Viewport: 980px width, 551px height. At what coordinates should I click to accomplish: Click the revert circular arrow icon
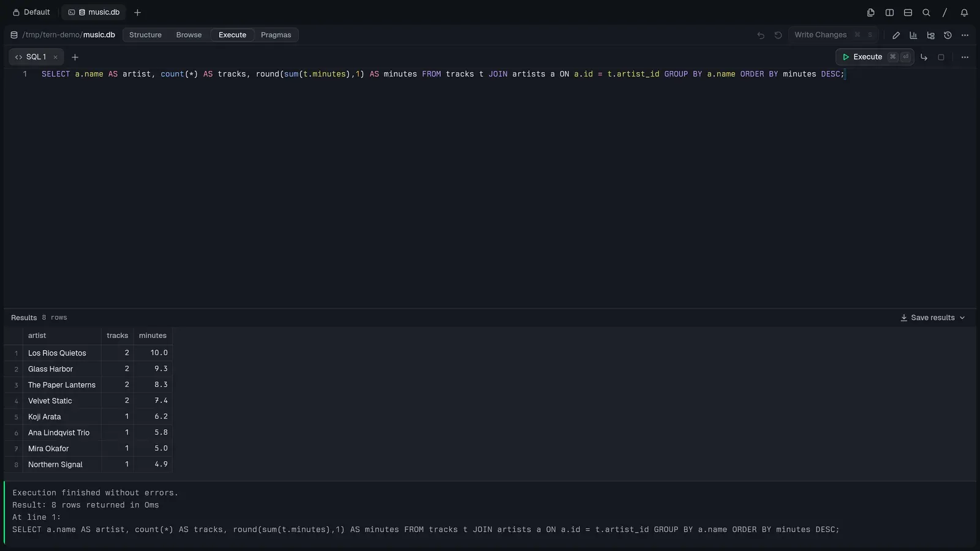coord(778,35)
